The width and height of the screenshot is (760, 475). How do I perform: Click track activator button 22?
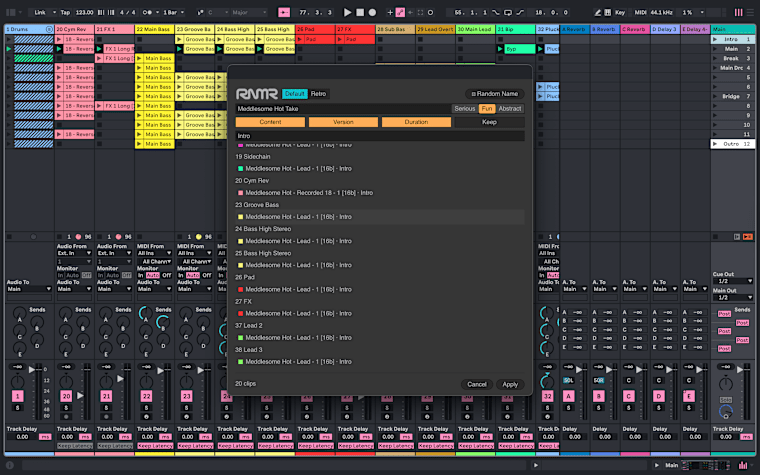146,396
